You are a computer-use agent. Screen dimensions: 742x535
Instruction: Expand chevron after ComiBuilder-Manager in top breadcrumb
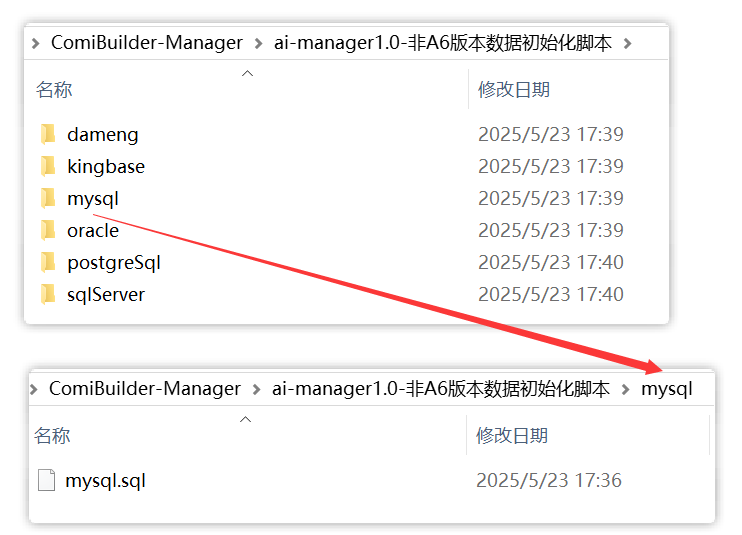[259, 43]
